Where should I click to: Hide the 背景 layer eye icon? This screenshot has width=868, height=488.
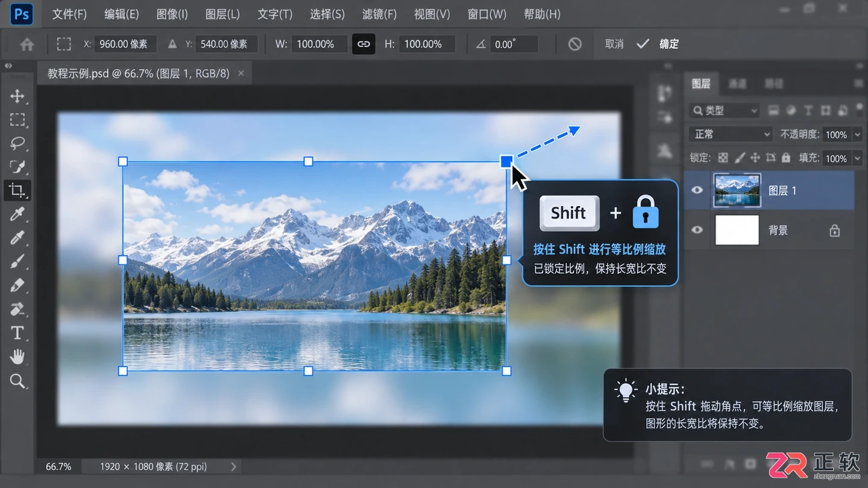[x=697, y=230]
